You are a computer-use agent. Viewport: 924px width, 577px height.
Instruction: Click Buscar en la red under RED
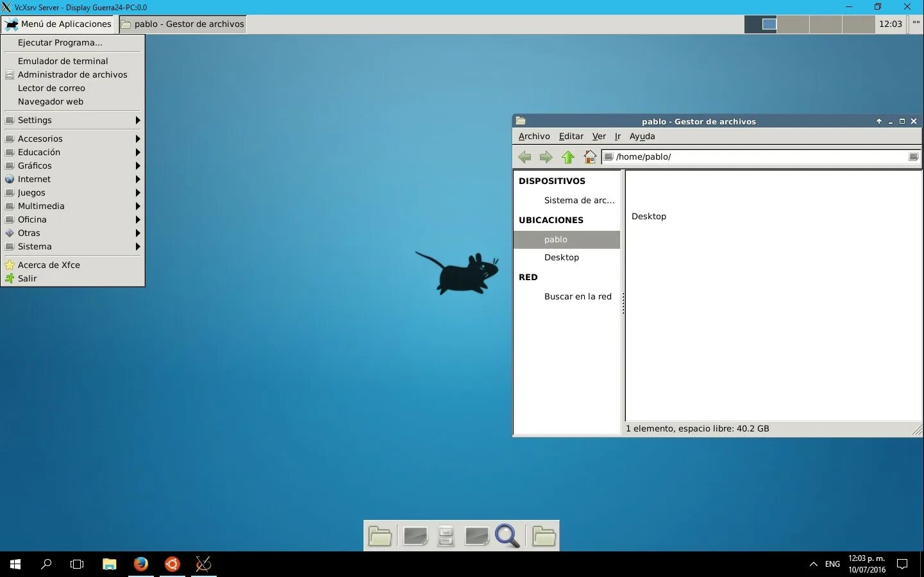pyautogui.click(x=578, y=296)
